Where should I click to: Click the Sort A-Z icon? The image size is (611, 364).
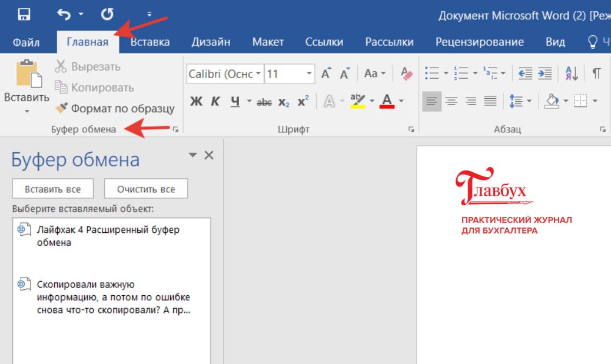(x=571, y=74)
